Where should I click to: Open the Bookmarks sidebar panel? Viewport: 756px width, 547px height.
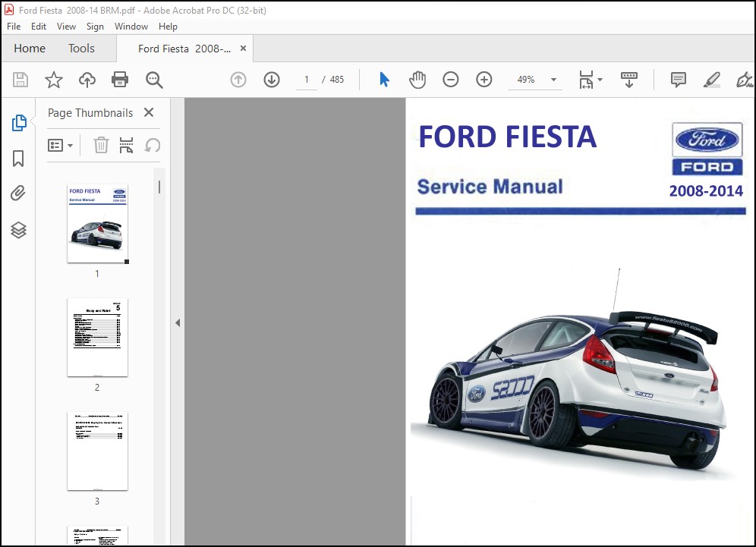click(18, 159)
